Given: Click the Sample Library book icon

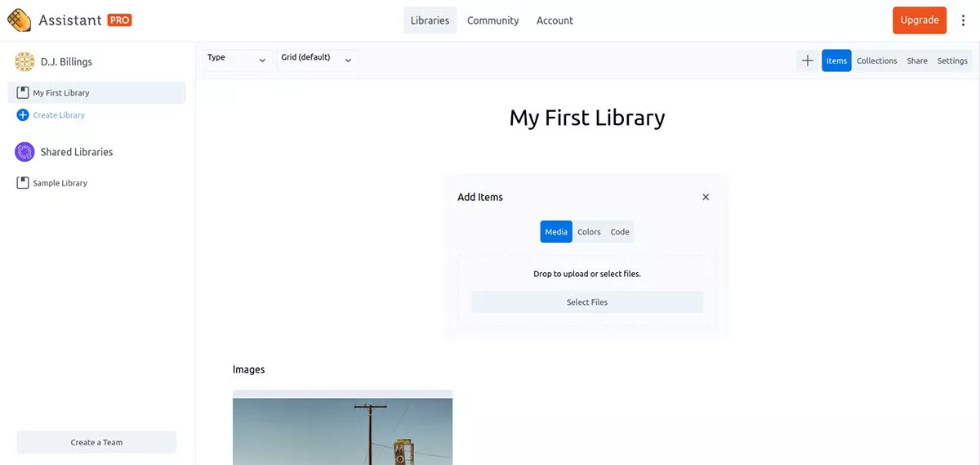Looking at the screenshot, I should coord(23,183).
